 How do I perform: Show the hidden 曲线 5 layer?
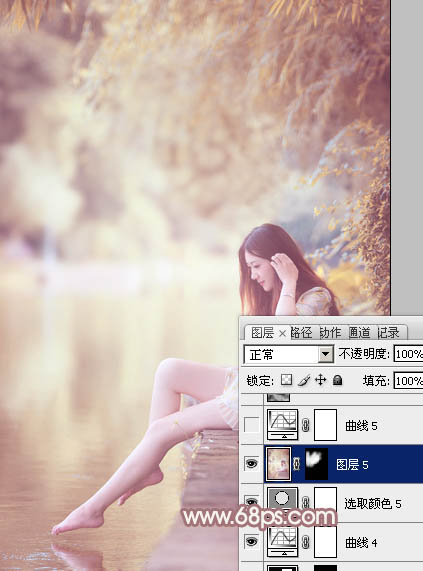click(x=251, y=425)
